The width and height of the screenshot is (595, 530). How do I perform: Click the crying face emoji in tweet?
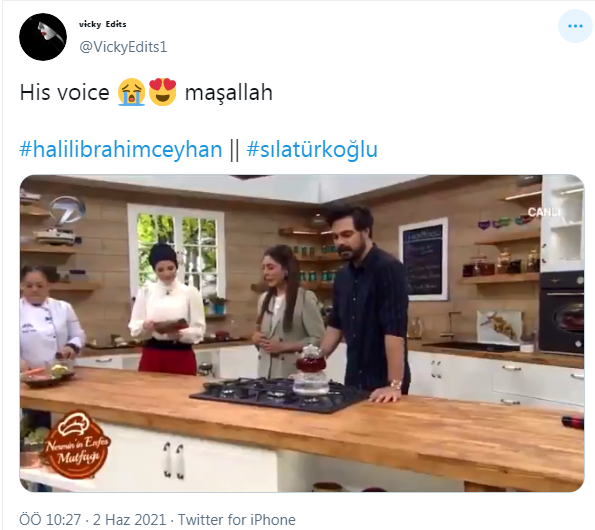pos(131,92)
